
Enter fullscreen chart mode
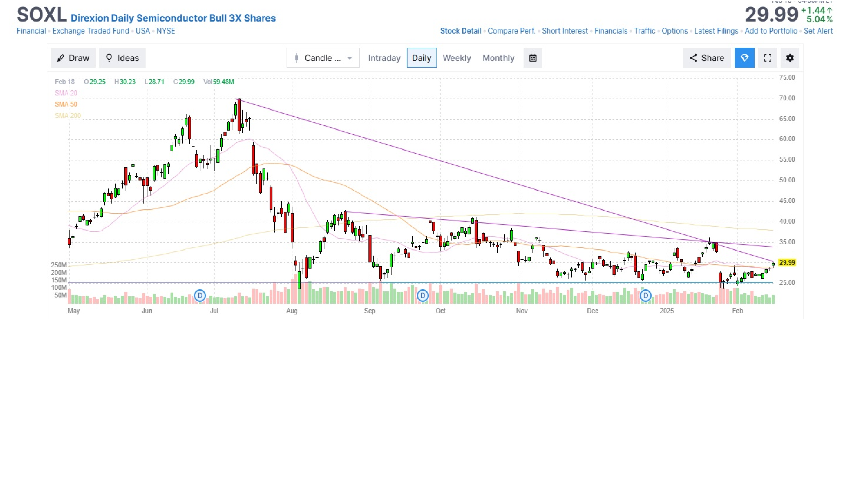[x=768, y=58]
